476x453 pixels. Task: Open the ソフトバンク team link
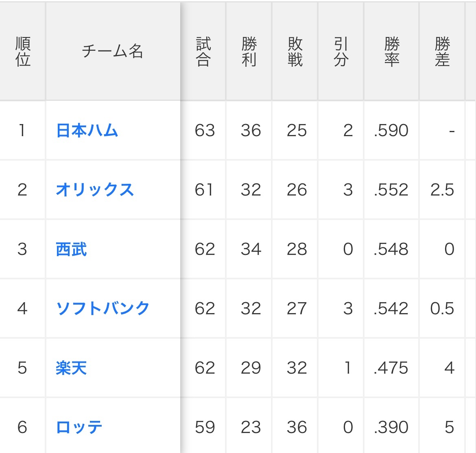pyautogui.click(x=103, y=309)
